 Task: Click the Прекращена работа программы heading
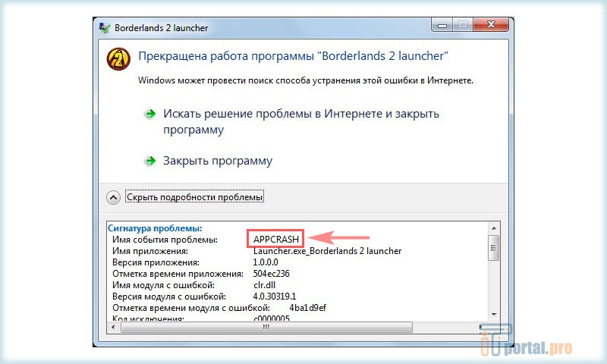(x=293, y=56)
